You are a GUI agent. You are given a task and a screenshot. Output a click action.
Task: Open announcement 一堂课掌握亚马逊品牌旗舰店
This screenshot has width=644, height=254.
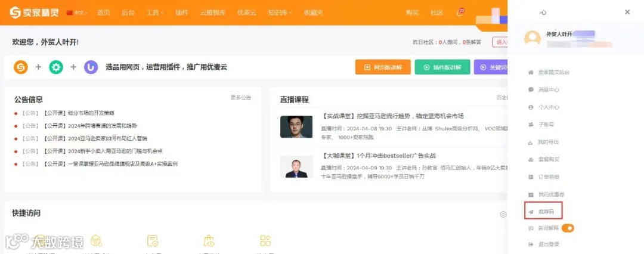click(122, 163)
